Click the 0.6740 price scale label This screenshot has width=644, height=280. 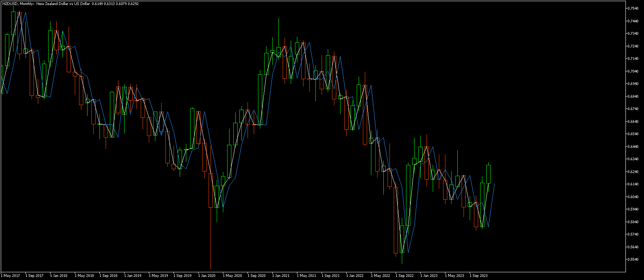click(633, 109)
